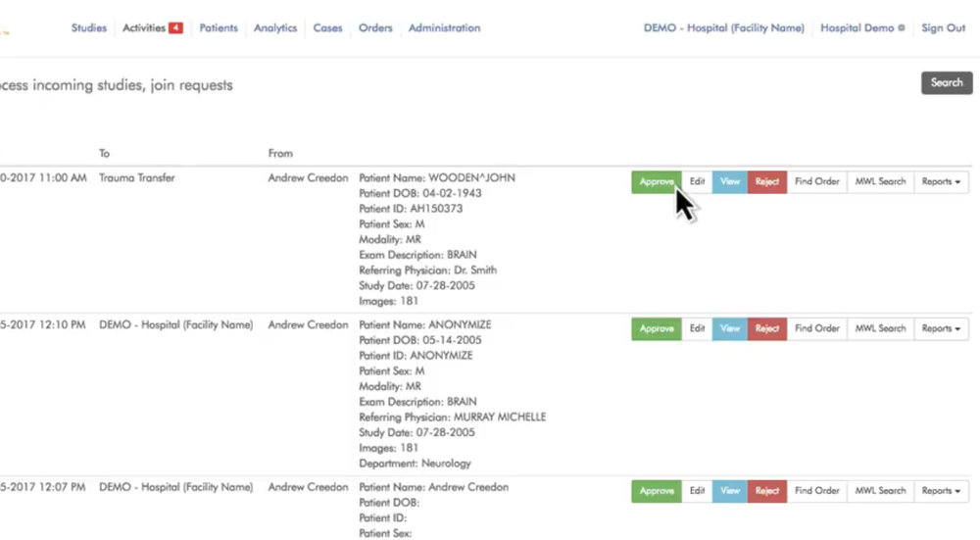980x540 pixels.
Task: Approve the WOODEN^JOHN study
Action: 656,182
